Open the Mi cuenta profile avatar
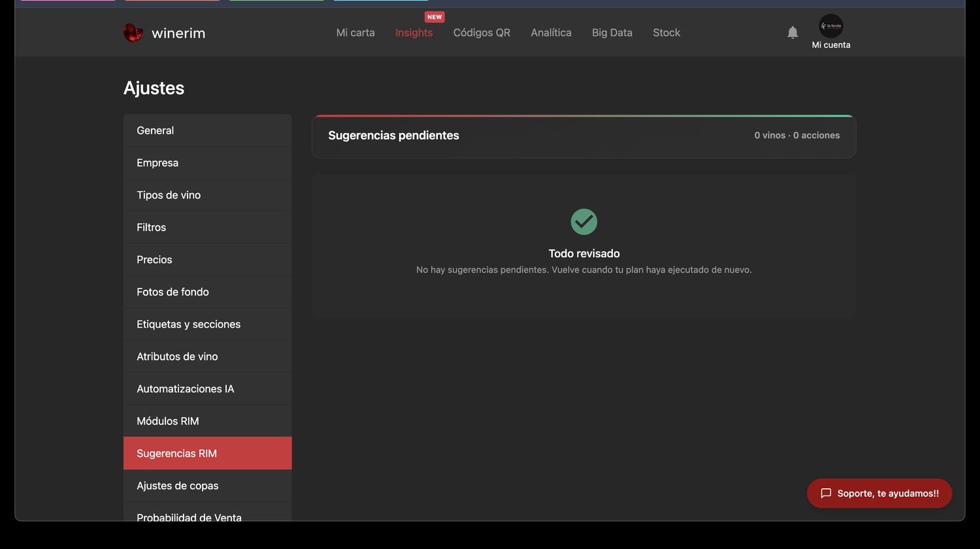 click(831, 26)
